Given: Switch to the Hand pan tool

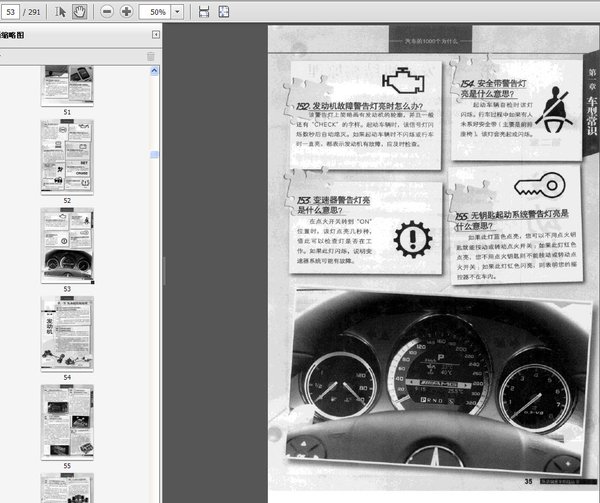Looking at the screenshot, I should tap(79, 11).
